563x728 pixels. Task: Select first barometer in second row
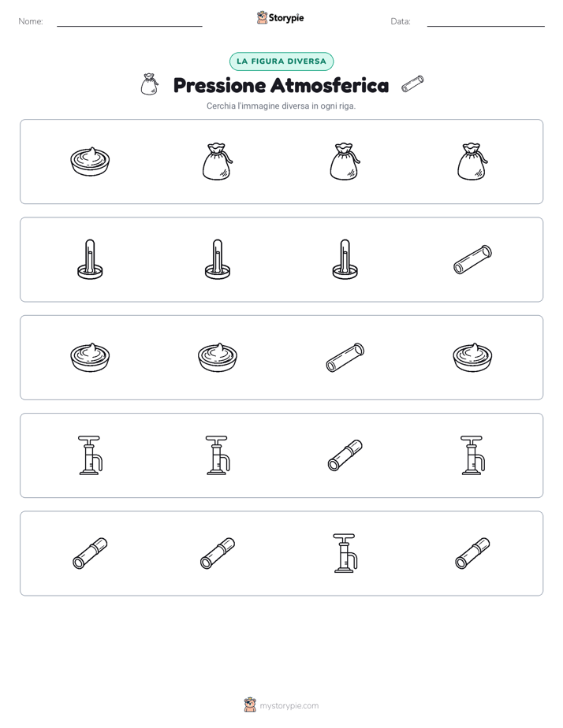coord(90,259)
